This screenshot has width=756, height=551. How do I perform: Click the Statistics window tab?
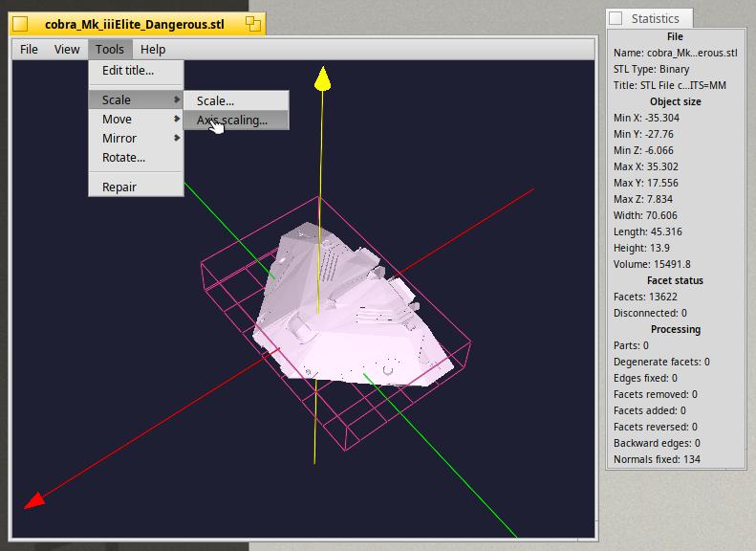(650, 18)
